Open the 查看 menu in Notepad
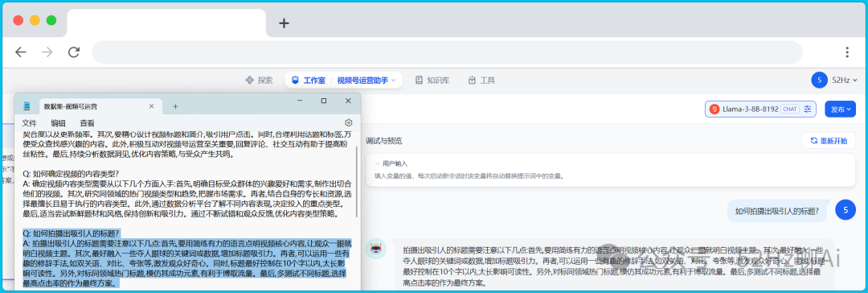868x293 pixels. point(87,123)
